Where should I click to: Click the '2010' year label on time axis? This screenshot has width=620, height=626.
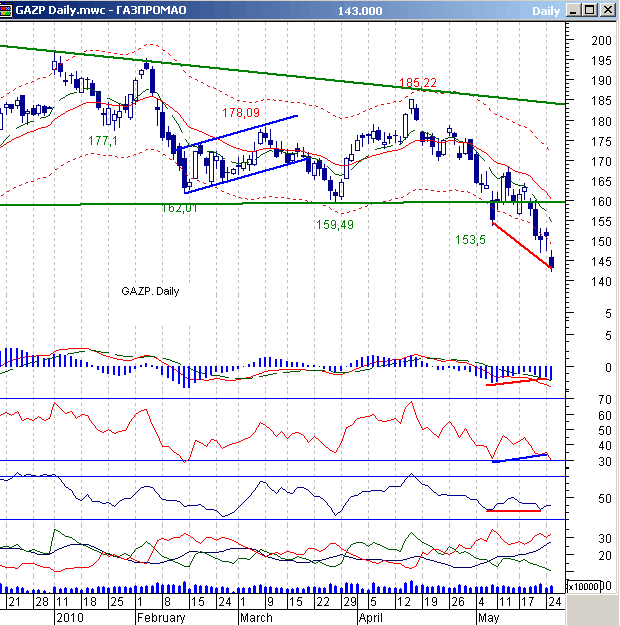(69, 618)
